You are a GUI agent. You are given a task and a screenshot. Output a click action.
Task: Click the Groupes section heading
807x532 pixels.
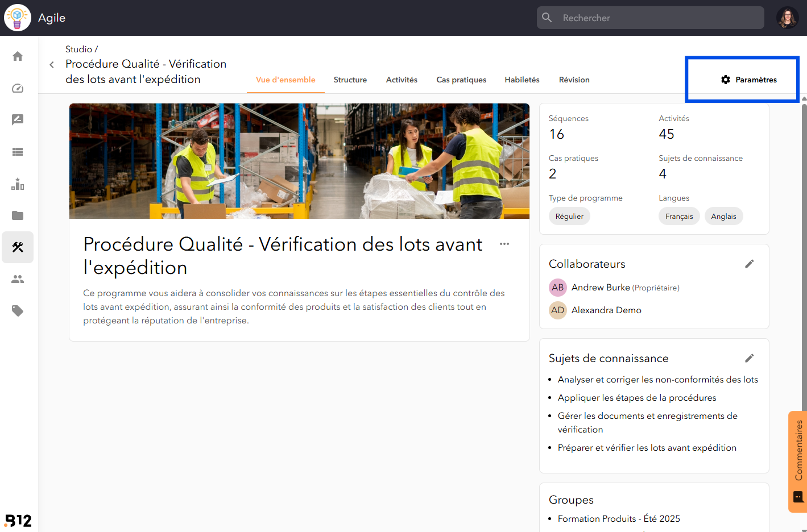571,500
